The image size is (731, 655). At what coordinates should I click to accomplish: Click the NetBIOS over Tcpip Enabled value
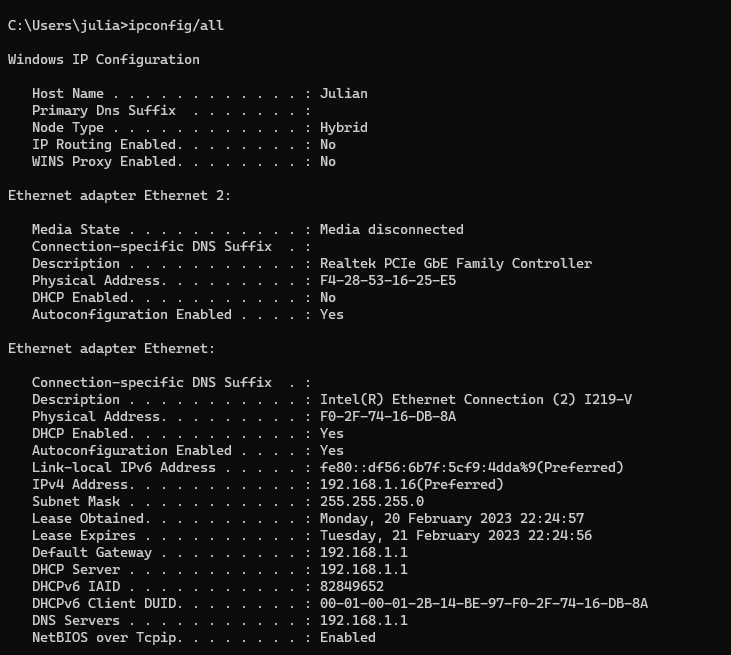coord(347,637)
